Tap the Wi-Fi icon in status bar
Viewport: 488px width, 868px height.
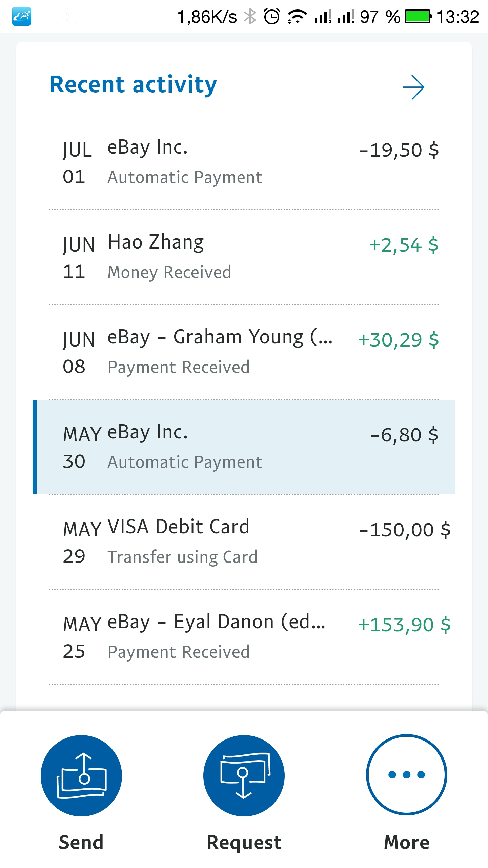[297, 16]
